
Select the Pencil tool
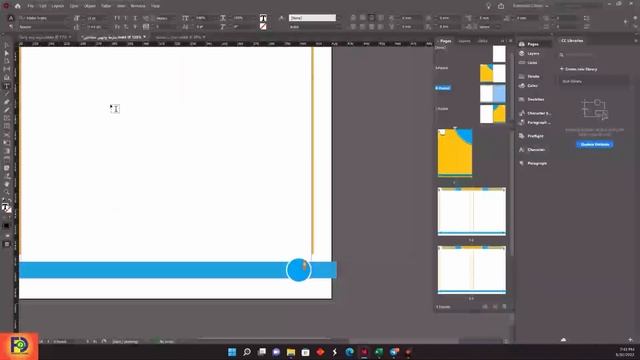pyautogui.click(x=7, y=110)
